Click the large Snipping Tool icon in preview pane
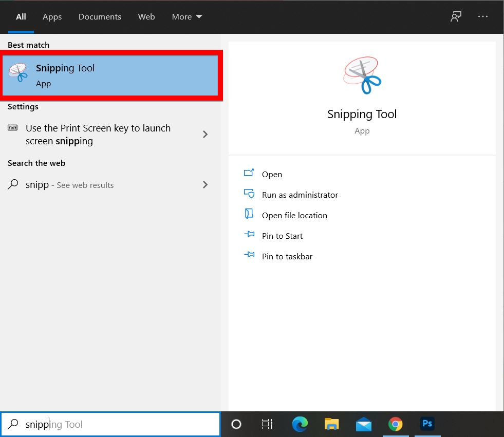The width and height of the screenshot is (504, 437). tap(362, 75)
